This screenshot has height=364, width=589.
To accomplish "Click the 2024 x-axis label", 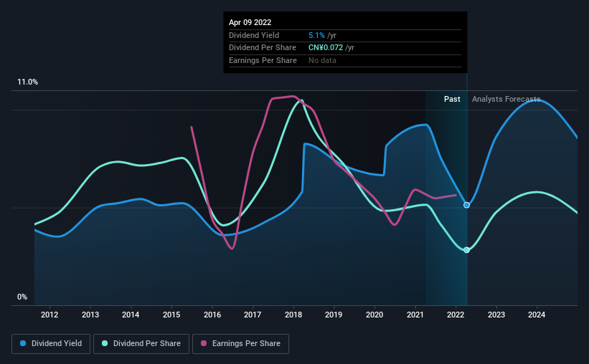I will point(537,315).
